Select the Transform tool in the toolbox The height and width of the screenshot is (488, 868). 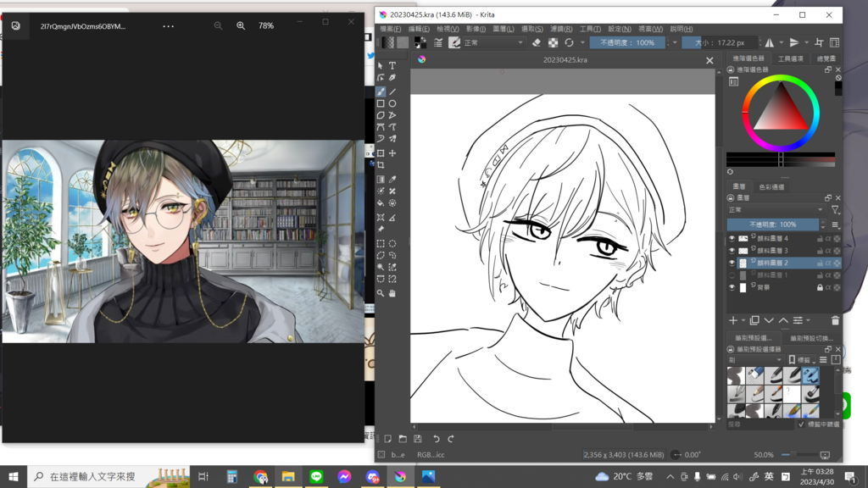coord(381,153)
